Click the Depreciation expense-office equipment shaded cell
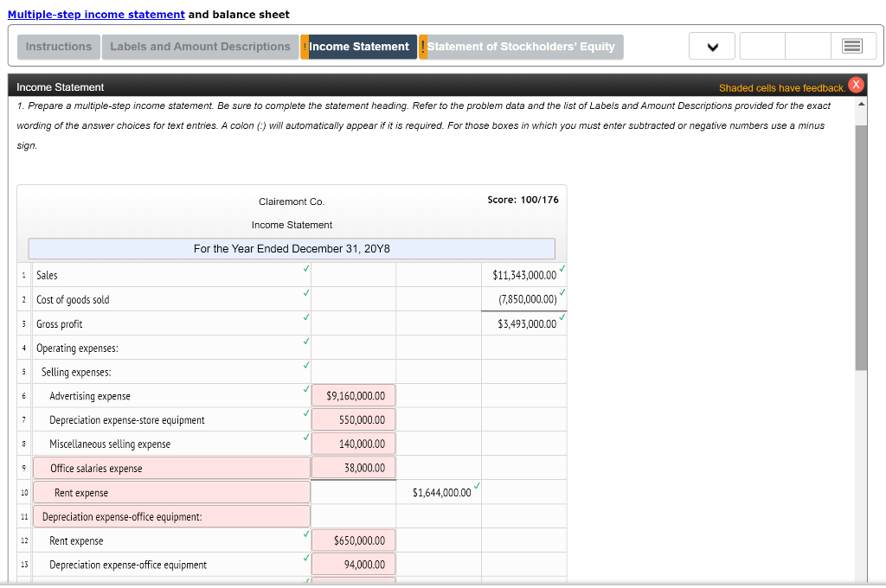Image resolution: width=886 pixels, height=588 pixels. click(x=170, y=515)
